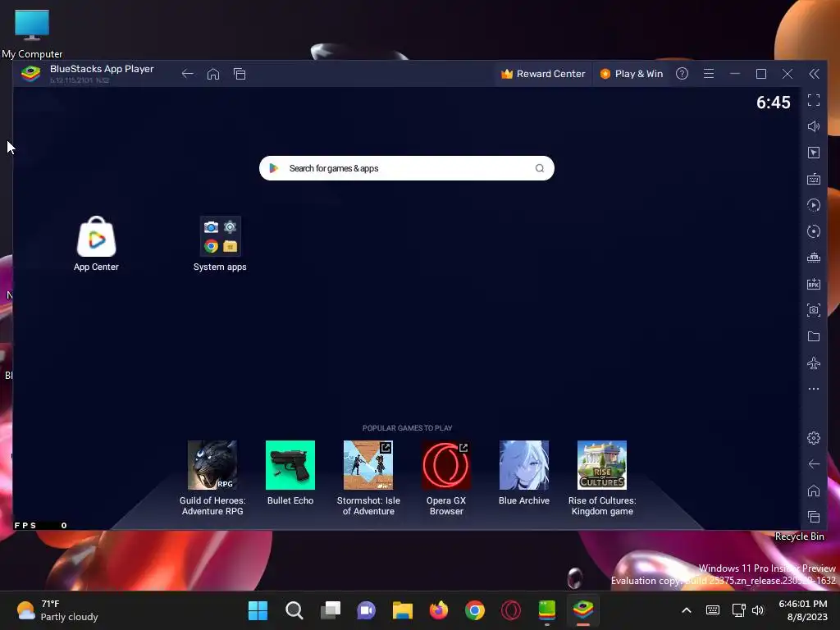
Task: Open the System apps folder
Action: pyautogui.click(x=220, y=243)
